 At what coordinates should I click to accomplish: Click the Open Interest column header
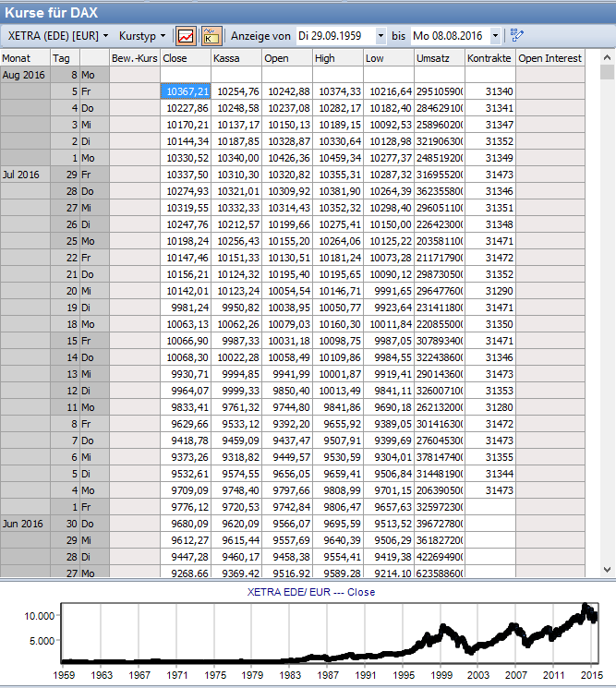click(550, 58)
